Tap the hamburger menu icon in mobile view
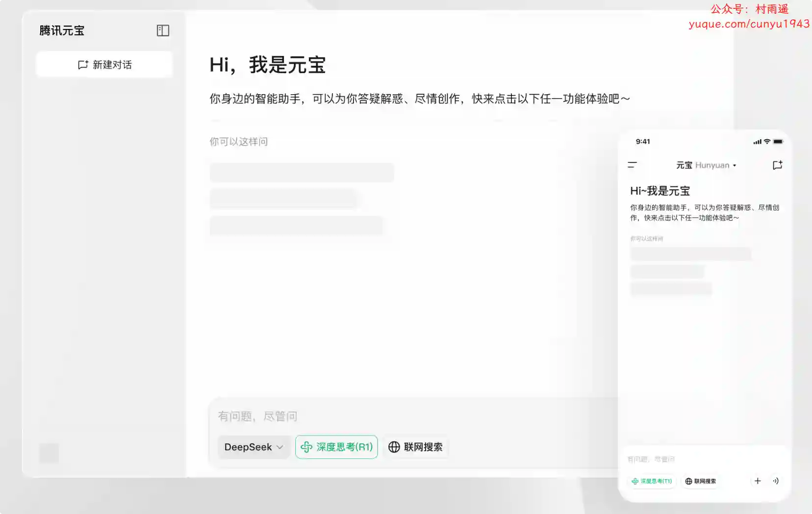 632,165
